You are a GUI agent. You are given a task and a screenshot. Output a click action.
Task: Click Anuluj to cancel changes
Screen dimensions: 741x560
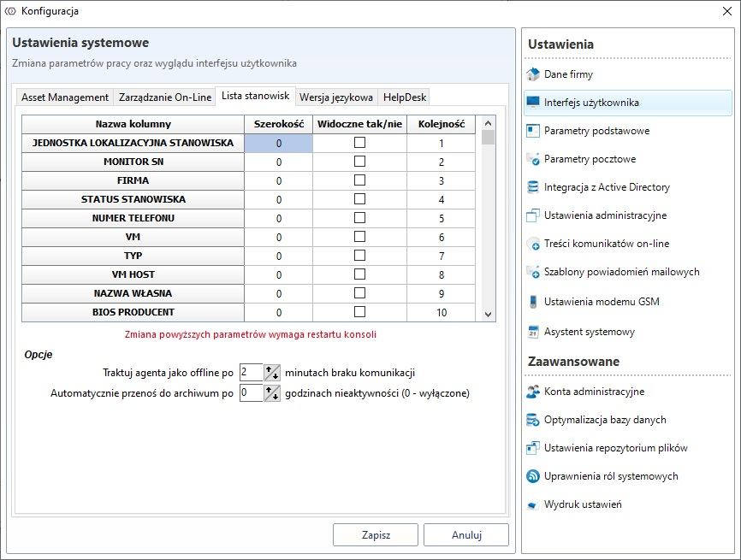pos(466,535)
